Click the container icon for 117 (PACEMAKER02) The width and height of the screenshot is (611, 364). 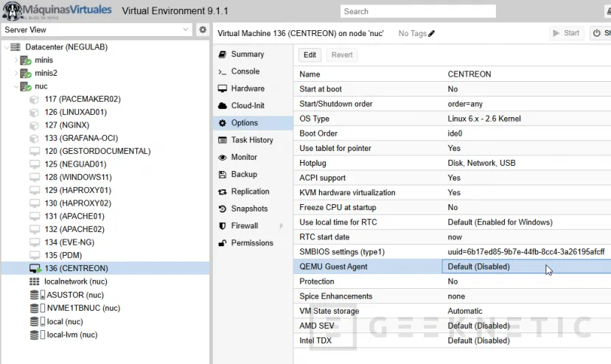point(35,99)
